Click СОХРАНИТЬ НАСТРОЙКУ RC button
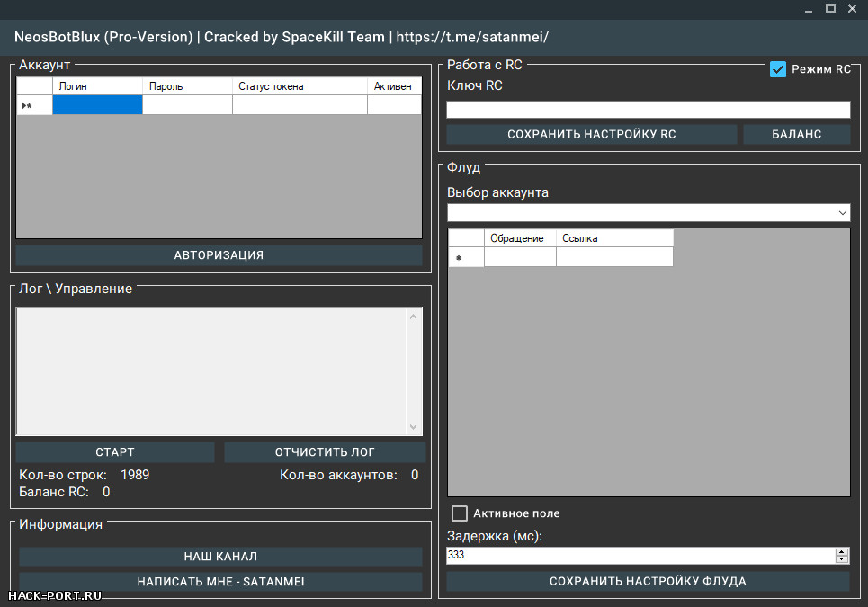 coord(592,135)
